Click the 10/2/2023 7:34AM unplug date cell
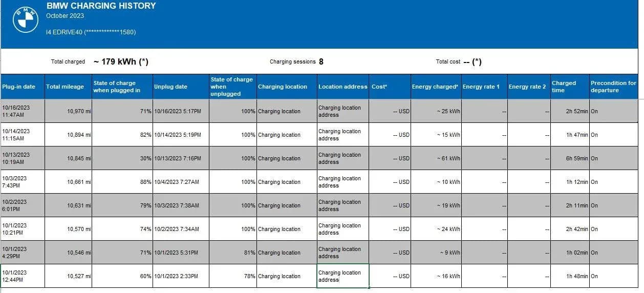The width and height of the screenshot is (644, 293). click(x=181, y=229)
